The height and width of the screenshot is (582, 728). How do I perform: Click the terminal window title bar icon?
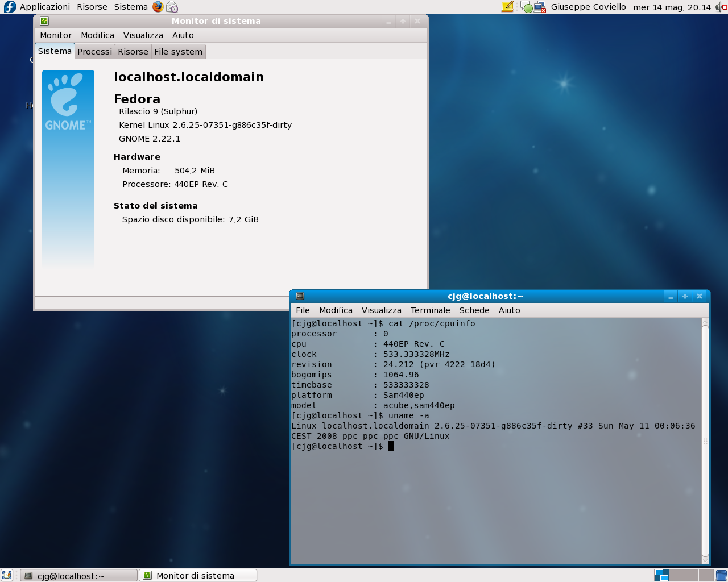(x=300, y=296)
